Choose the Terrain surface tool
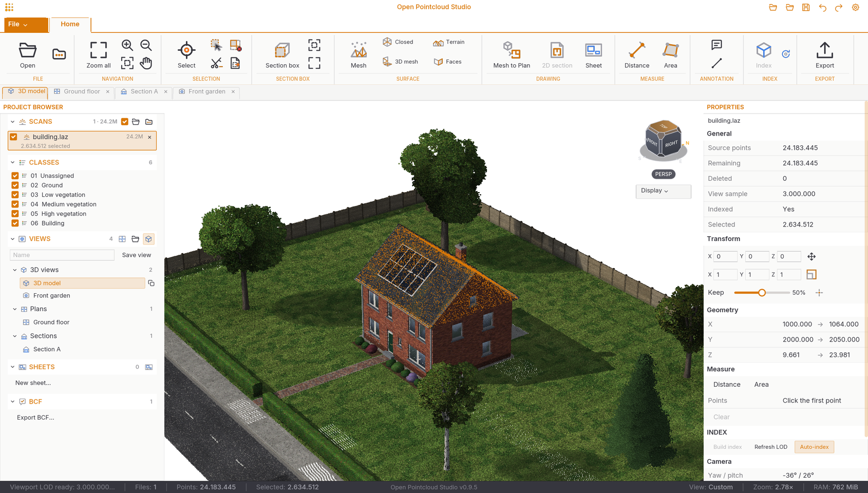This screenshot has height=493, width=868. click(449, 42)
